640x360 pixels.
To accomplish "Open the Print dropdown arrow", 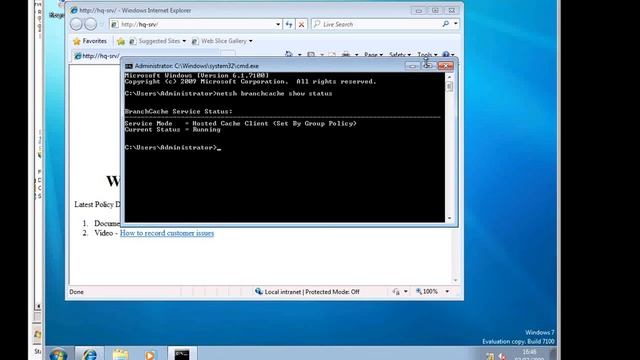I will click(x=356, y=55).
